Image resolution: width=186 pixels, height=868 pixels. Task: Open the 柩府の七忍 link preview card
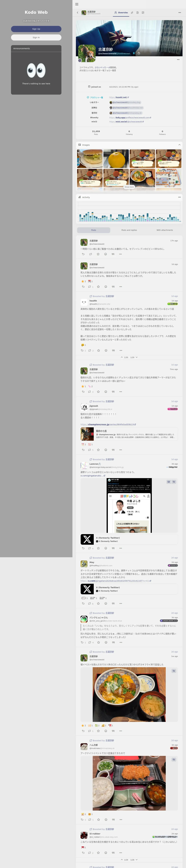(x=129, y=434)
